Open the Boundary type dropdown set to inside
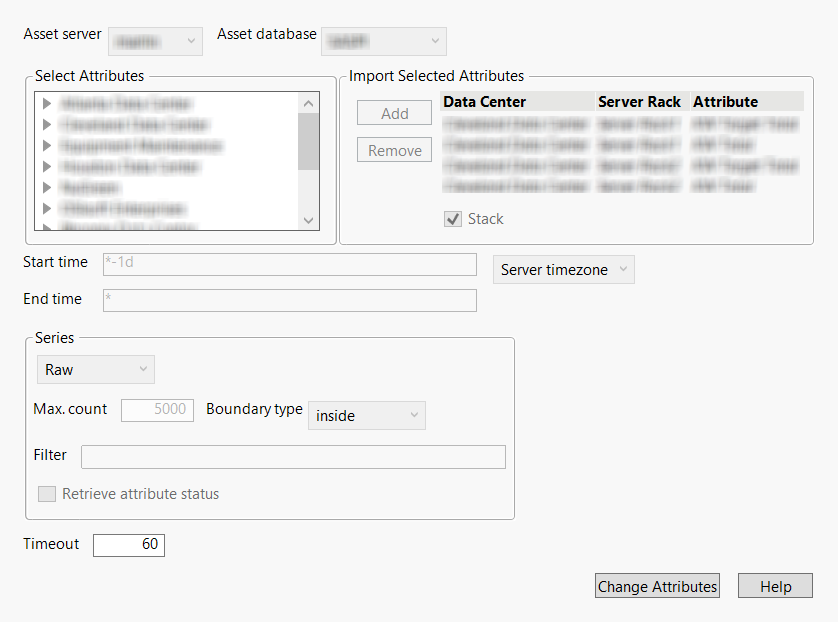The height and width of the screenshot is (622, 838). click(x=366, y=415)
